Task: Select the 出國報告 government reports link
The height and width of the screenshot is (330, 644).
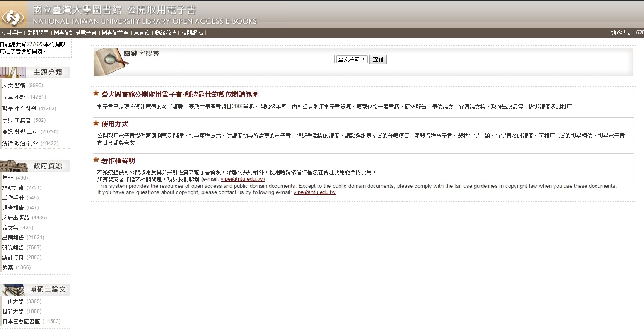Action: point(13,238)
